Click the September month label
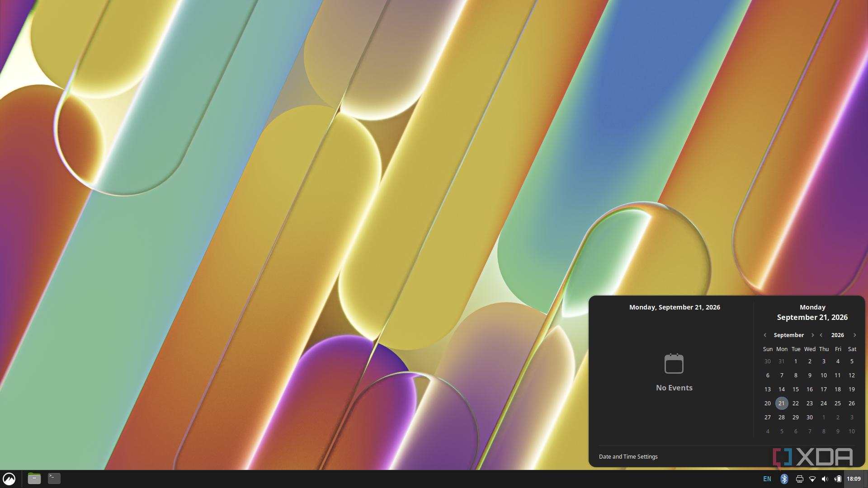The image size is (868, 488). click(788, 335)
